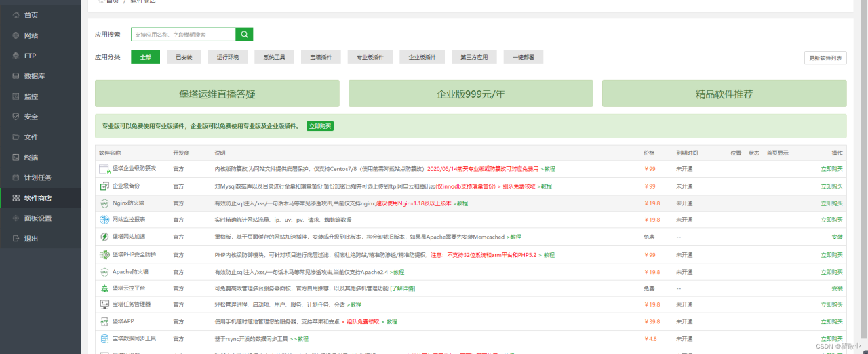Click the 文件 folder icon in sidebar
The width and height of the screenshot is (868, 354).
[16, 137]
